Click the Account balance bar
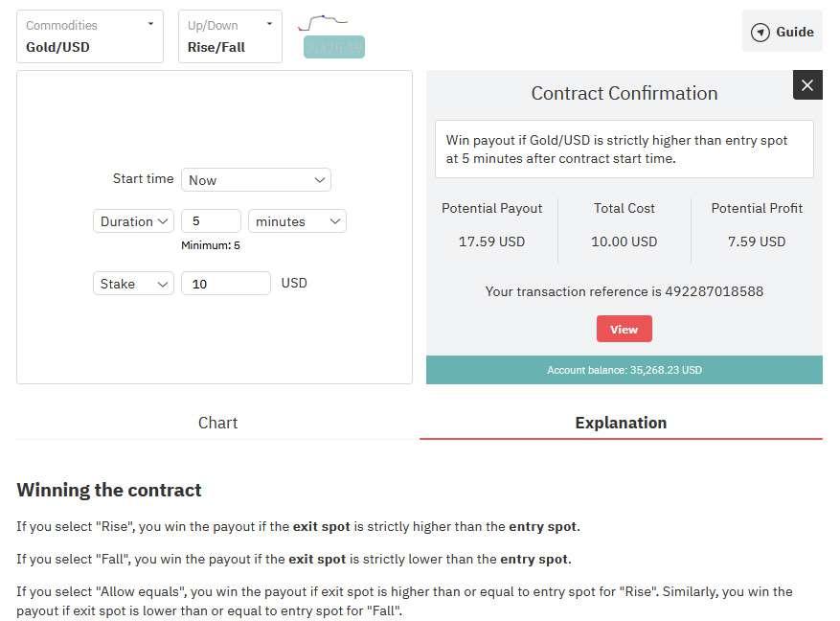This screenshot has height=621, width=840. [x=624, y=370]
